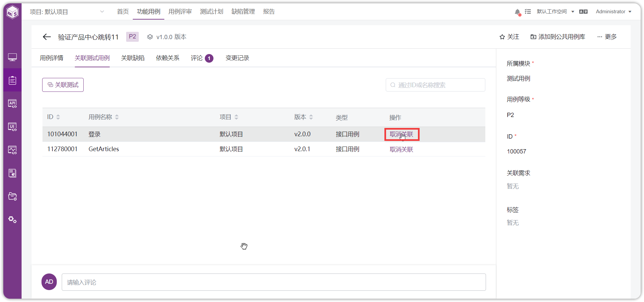This screenshot has width=644, height=302.
Task: Expand the project selector 默认项目
Action: tap(67, 12)
